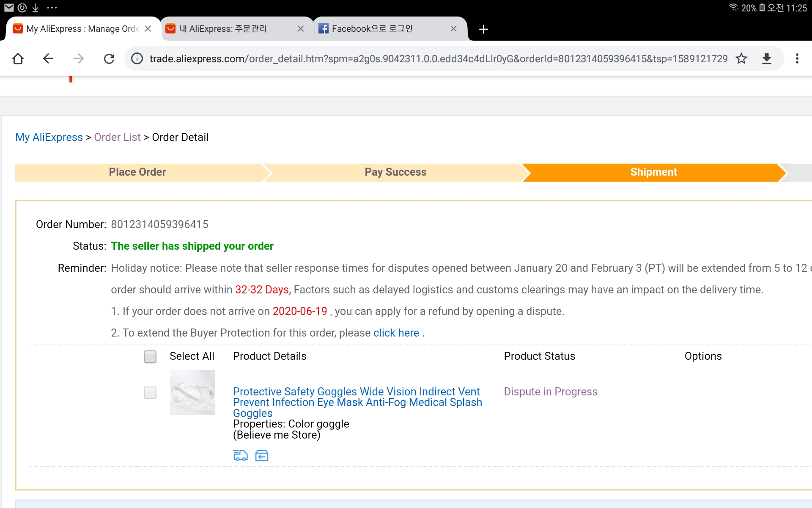Tick the Protective Safety Goggles item checkbox
812x508 pixels.
[150, 393]
